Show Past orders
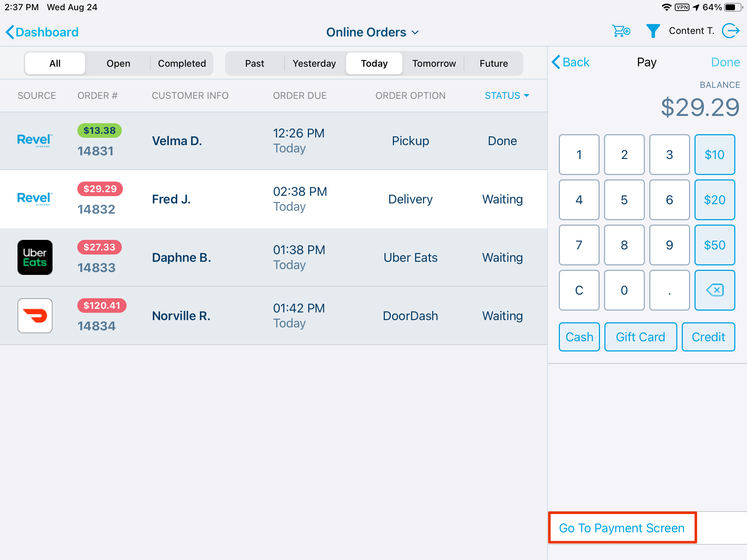 point(255,63)
